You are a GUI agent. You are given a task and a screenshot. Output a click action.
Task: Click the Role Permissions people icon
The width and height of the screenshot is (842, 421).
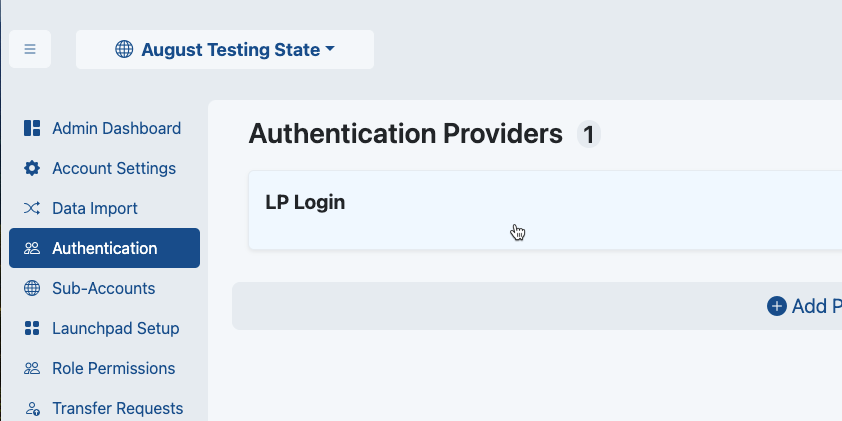(x=32, y=368)
